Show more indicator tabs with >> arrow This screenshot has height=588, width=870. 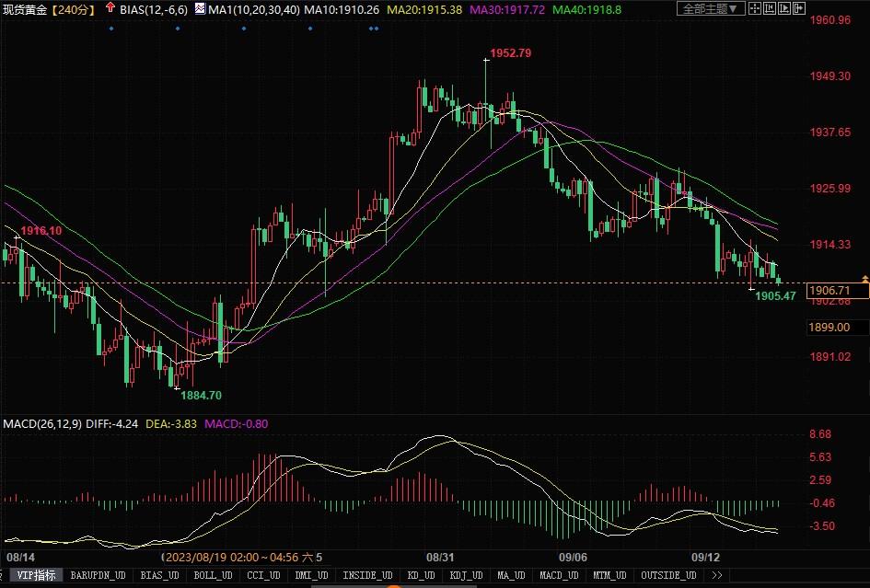[x=716, y=575]
